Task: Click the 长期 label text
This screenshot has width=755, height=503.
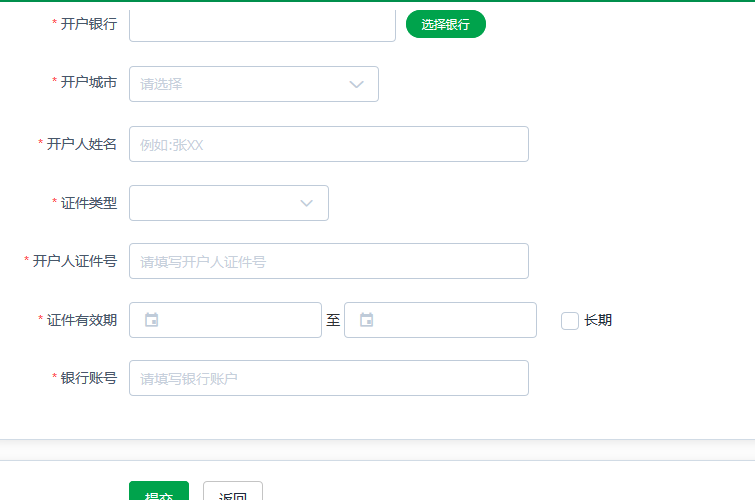Action: coord(598,321)
